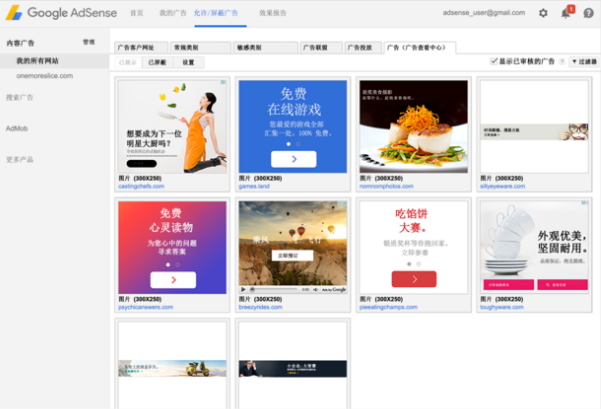Switch to the 允许/屏蔽广告 top tab

tap(215, 13)
